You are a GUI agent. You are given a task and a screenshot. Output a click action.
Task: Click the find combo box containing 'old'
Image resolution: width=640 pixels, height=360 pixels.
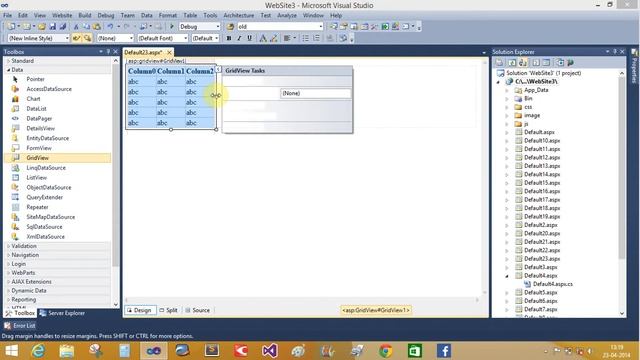click(280, 27)
